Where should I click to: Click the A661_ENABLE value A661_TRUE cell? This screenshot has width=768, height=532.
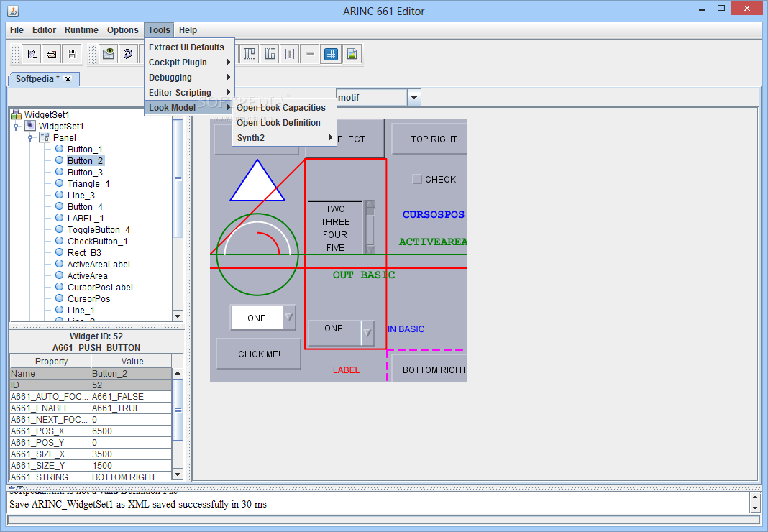[x=132, y=408]
